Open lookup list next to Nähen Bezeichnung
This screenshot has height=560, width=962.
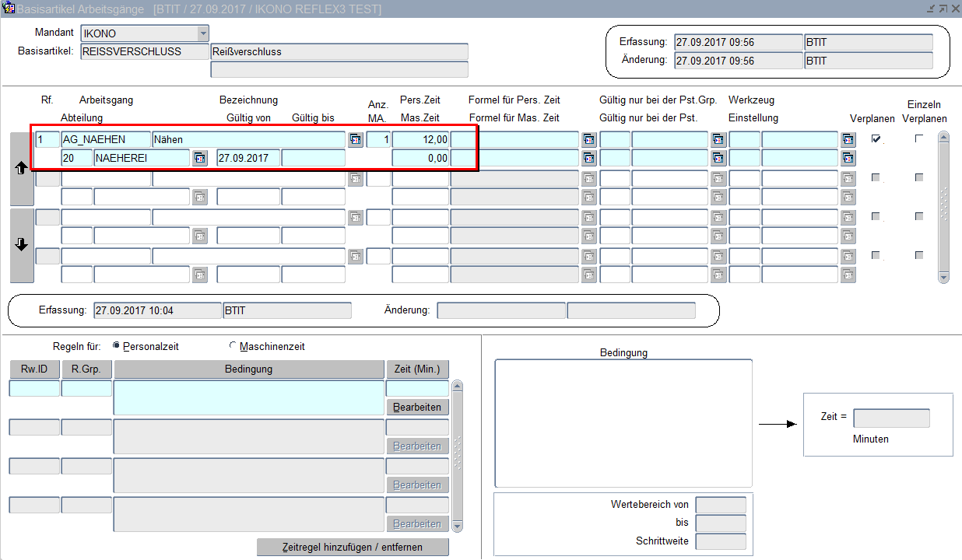(356, 140)
